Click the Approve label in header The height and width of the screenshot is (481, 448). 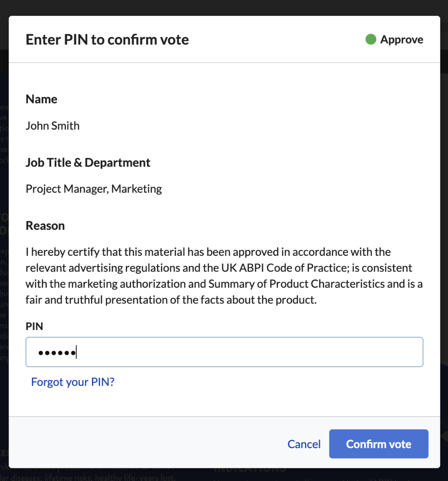coord(402,40)
